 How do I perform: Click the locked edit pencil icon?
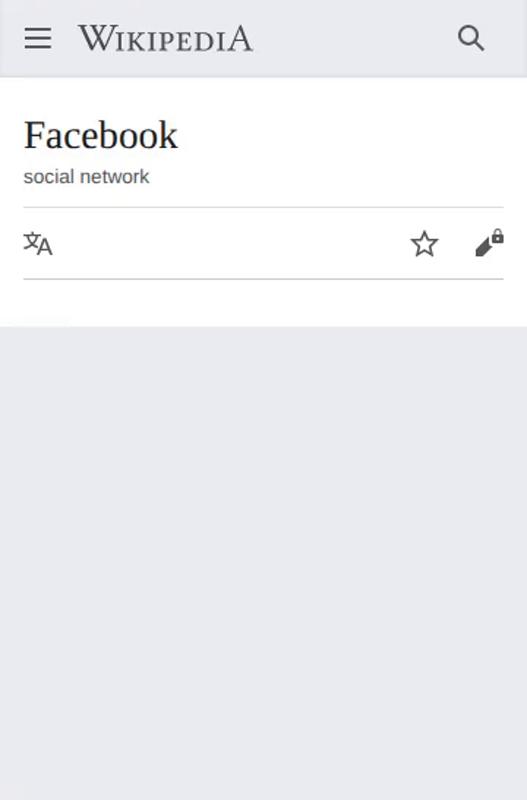pos(489,243)
